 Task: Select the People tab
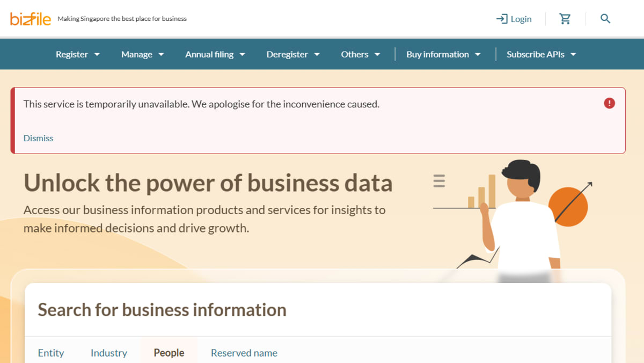(169, 353)
